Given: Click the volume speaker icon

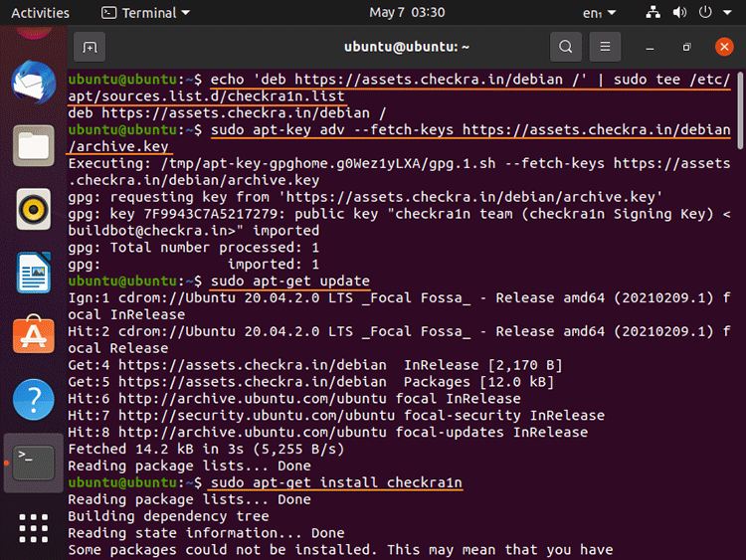Looking at the screenshot, I should (x=679, y=12).
